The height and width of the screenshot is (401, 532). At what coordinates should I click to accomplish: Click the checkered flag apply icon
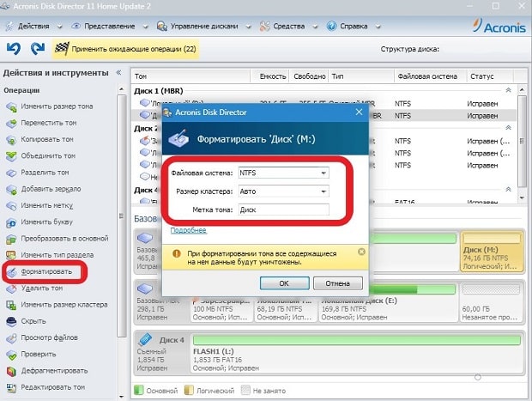pos(62,49)
